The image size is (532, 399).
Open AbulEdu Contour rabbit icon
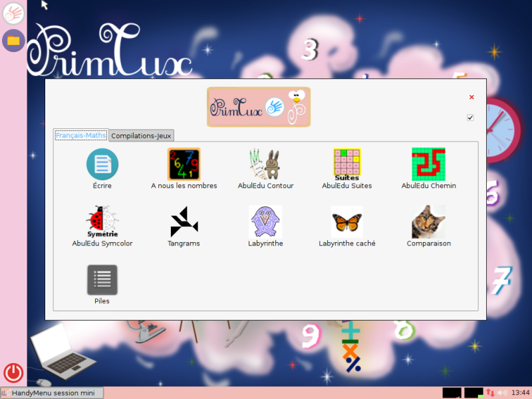point(265,164)
